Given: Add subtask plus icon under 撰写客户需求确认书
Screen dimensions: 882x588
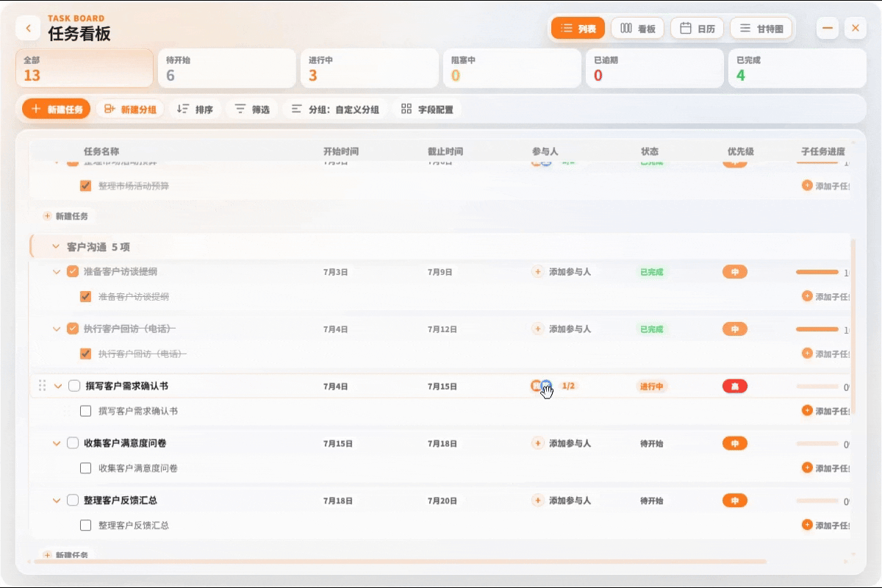Looking at the screenshot, I should coord(807,411).
